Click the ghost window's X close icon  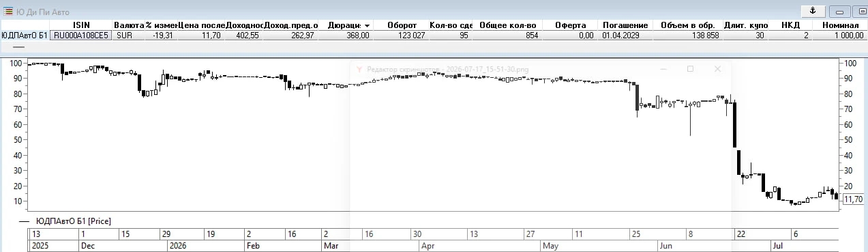(717, 69)
